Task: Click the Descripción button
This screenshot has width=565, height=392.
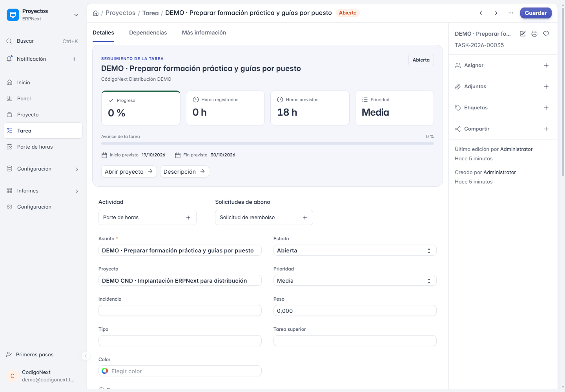Action: click(x=184, y=172)
